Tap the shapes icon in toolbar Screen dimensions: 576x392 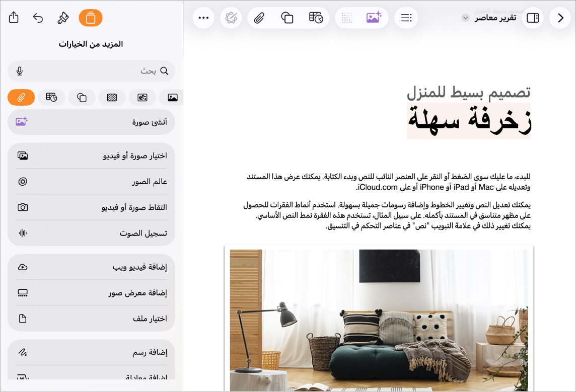[287, 18]
